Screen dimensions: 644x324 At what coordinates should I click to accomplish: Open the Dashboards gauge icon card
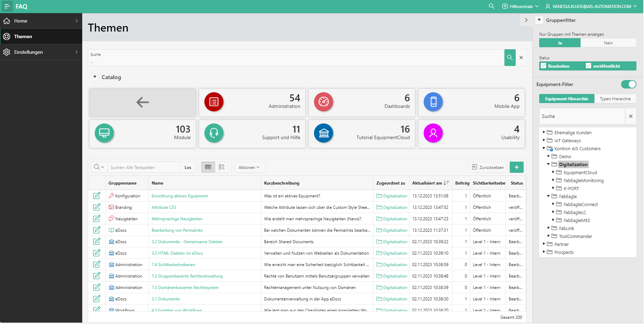[x=323, y=102]
